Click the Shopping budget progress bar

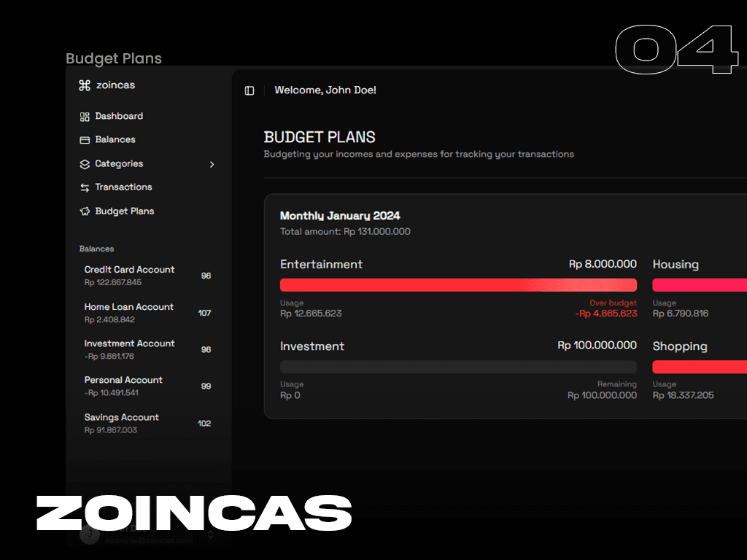tap(699, 367)
